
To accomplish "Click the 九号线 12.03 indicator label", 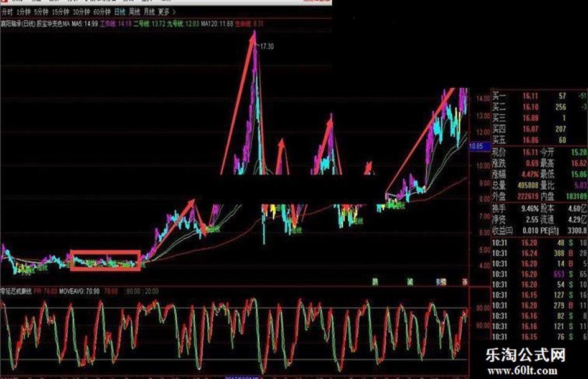I will [183, 24].
